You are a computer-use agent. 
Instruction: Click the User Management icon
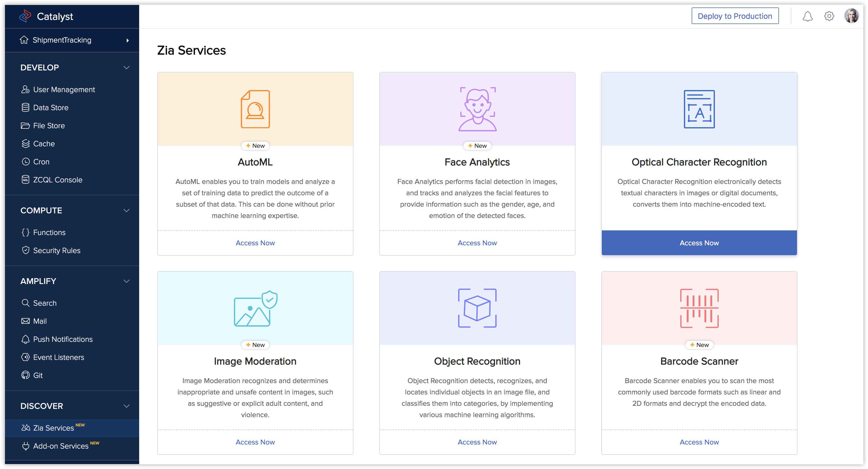25,89
